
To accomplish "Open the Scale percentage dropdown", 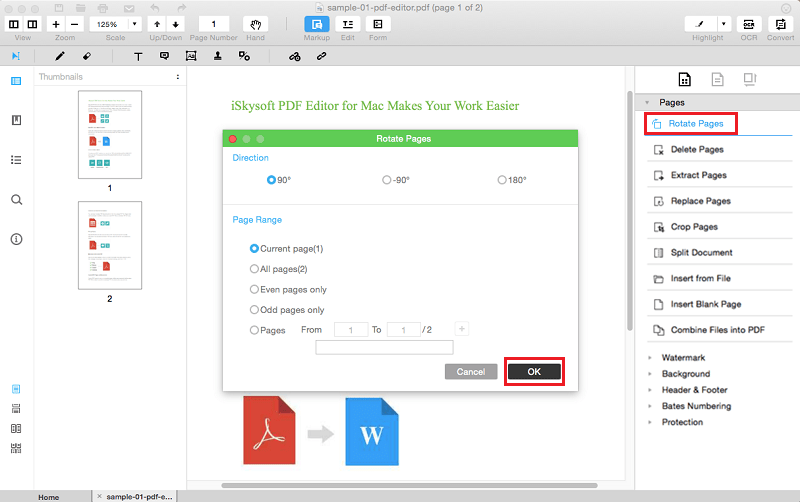I will pos(135,24).
